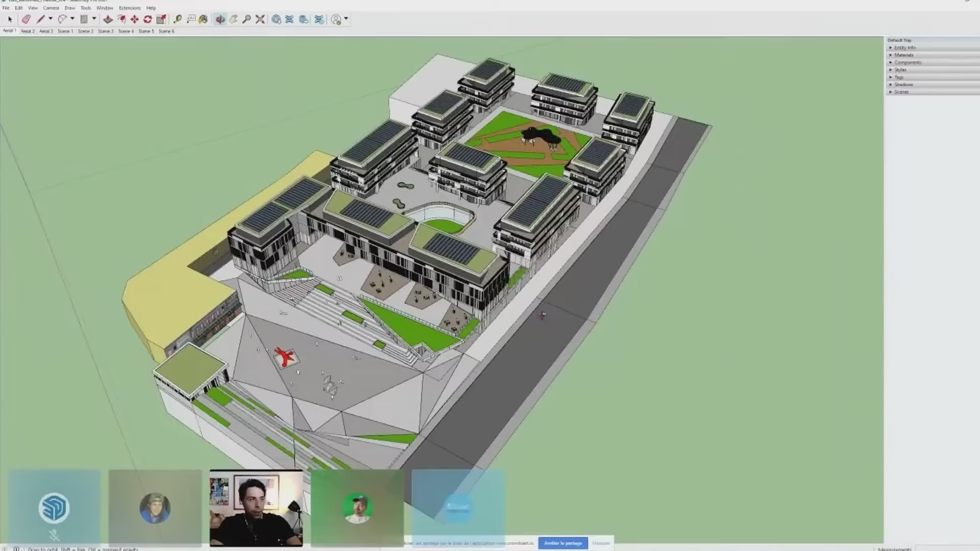Pick the Zoom magnifier tool
This screenshot has width=980, height=551.
point(247,19)
